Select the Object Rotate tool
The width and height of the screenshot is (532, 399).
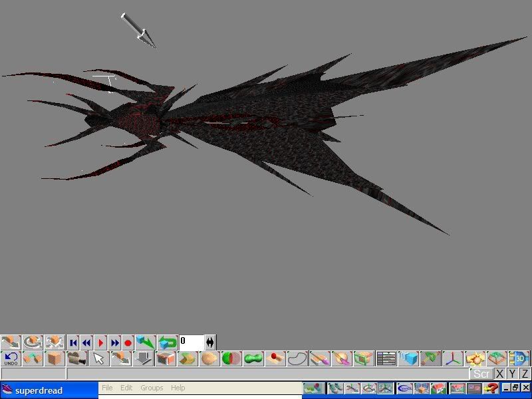[x=33, y=342]
